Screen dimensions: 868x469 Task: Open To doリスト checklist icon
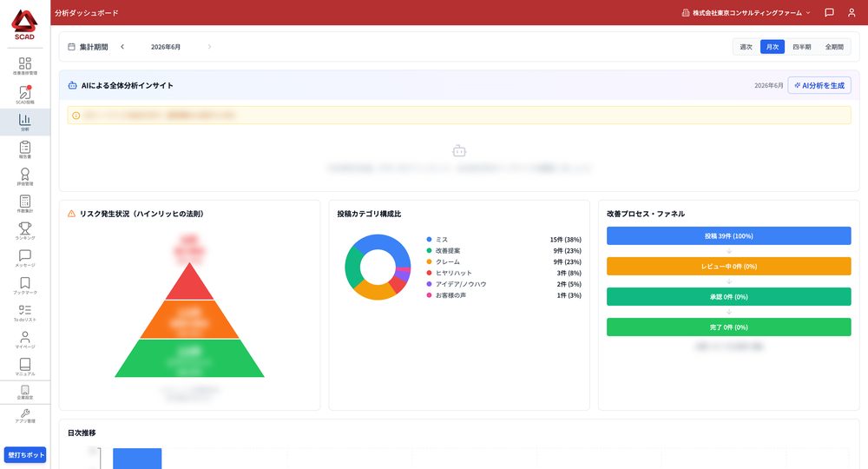pyautogui.click(x=25, y=309)
